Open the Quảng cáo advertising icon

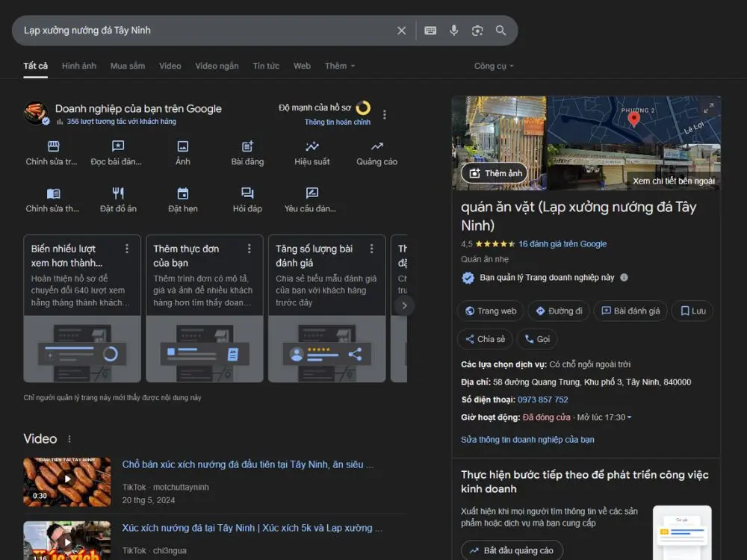click(376, 147)
